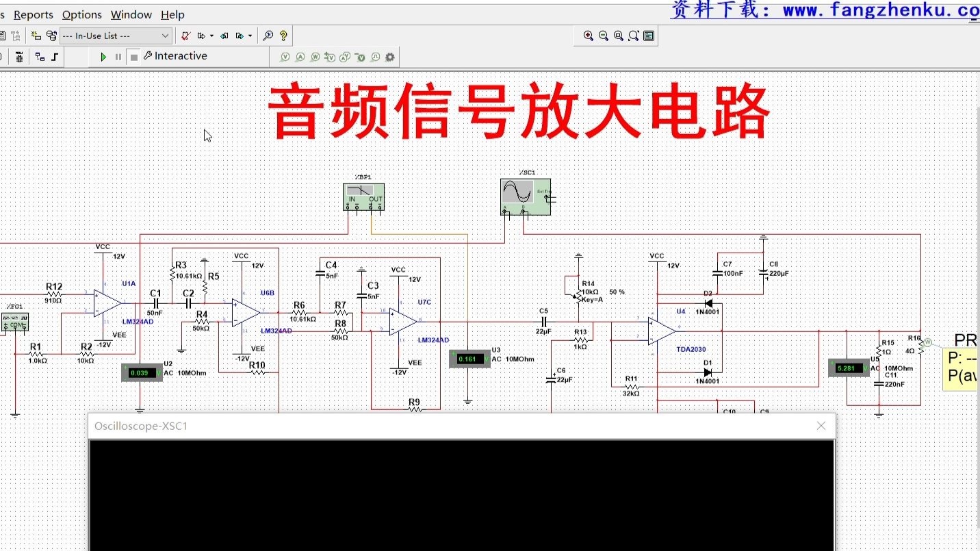Expand the back annotate dropdown arrow
Screen dimensions: 980x551
click(x=250, y=35)
